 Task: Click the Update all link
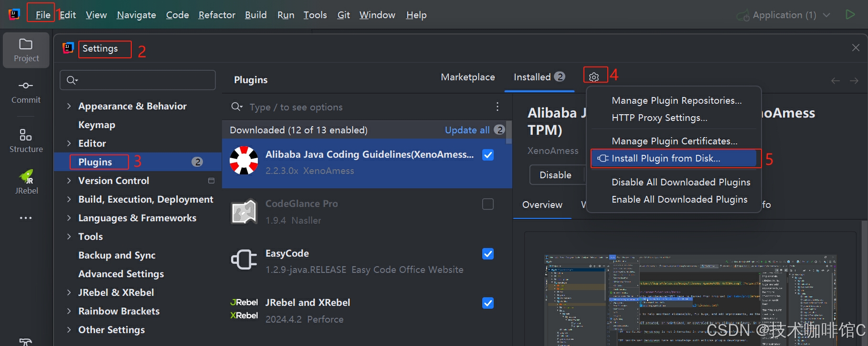pos(467,130)
